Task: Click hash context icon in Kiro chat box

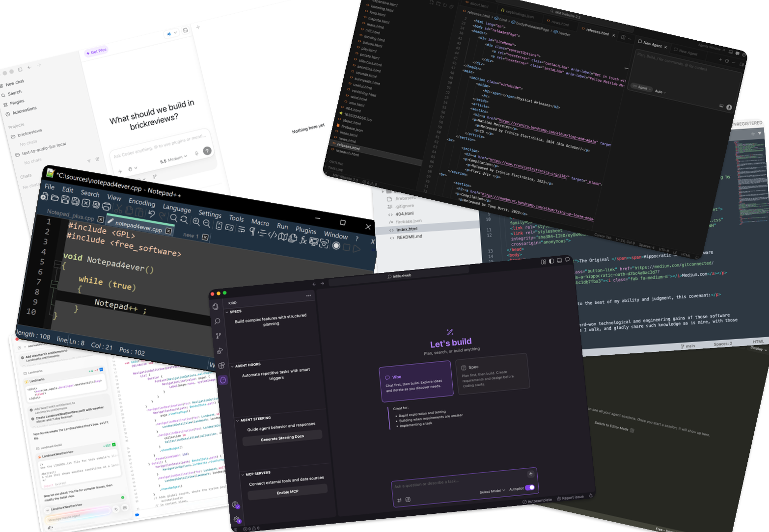Action: pos(399,500)
